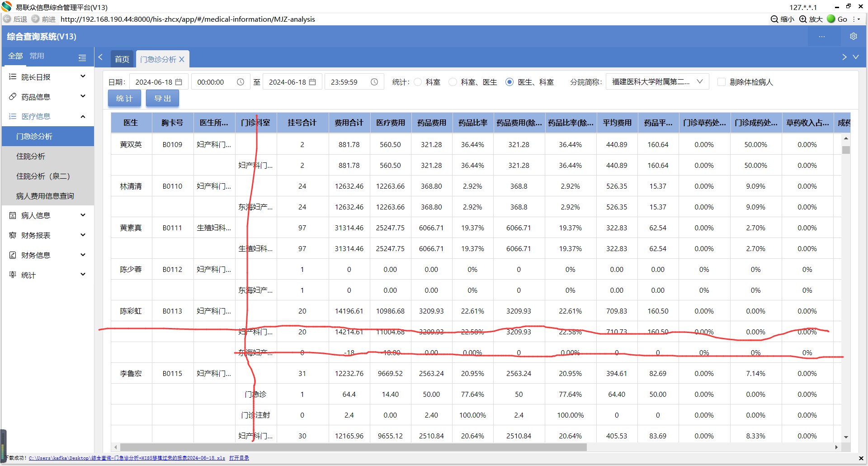Click the table's scroll-right arrow
The height and width of the screenshot is (466, 868).
pyautogui.click(x=836, y=447)
